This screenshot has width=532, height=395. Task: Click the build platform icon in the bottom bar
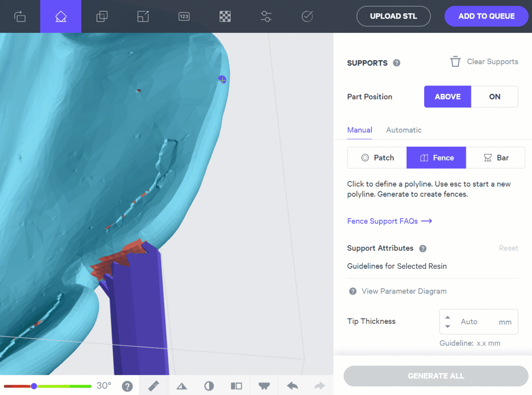(x=264, y=386)
